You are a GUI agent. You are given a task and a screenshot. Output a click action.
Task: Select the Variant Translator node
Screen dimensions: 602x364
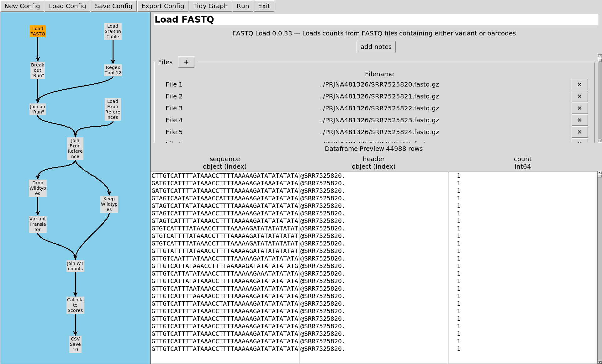[x=38, y=224]
